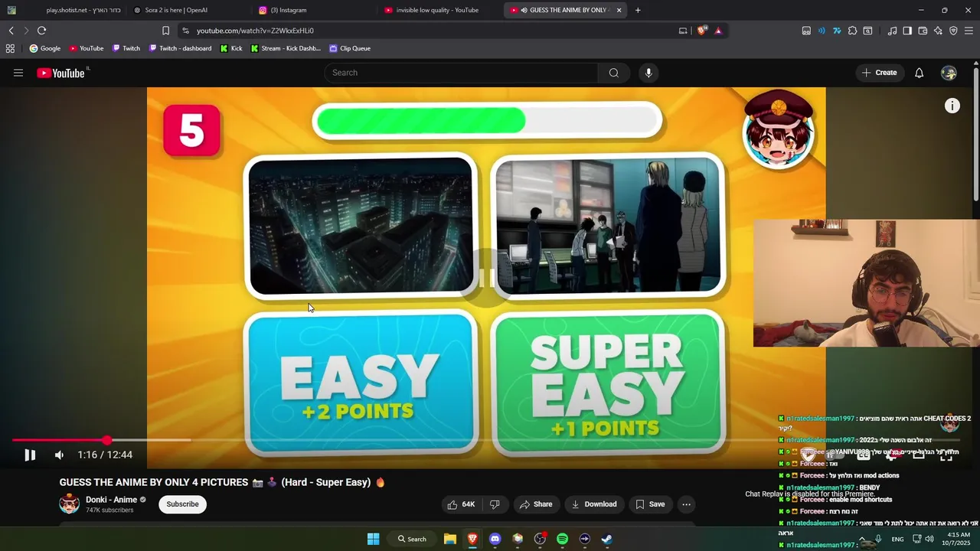This screenshot has height=551, width=980.
Task: Open OBS Studio from taskbar
Action: (x=540, y=539)
